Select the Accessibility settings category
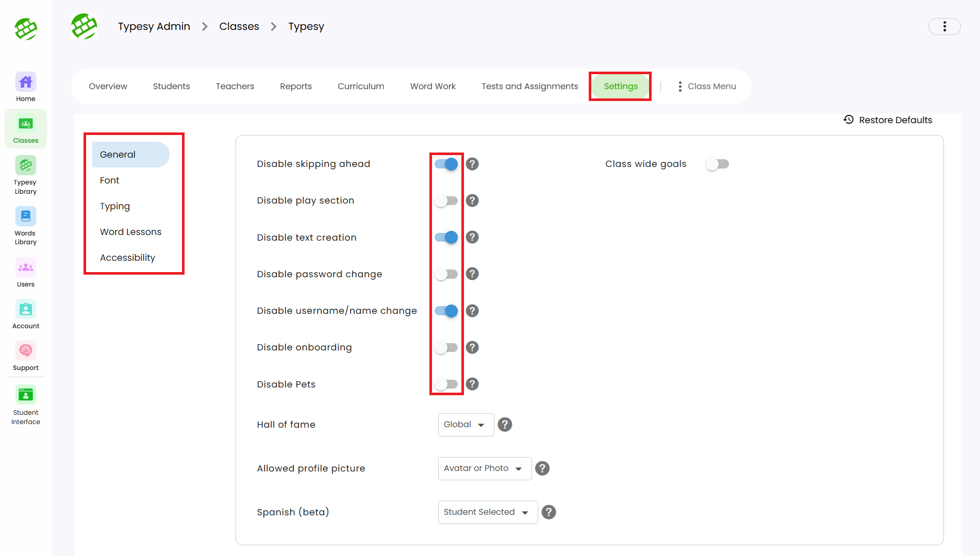Screen dimensions: 980x556 pos(127,258)
